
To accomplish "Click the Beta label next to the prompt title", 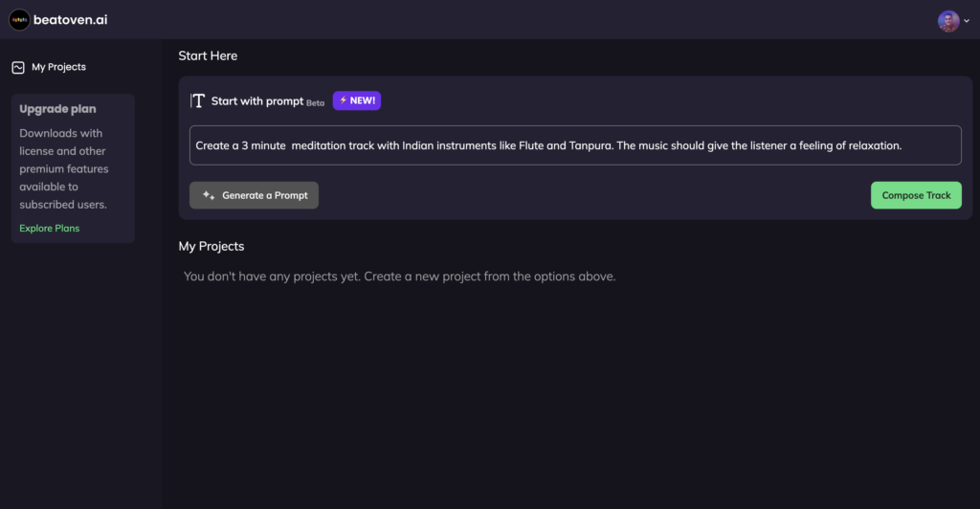I will click(315, 103).
